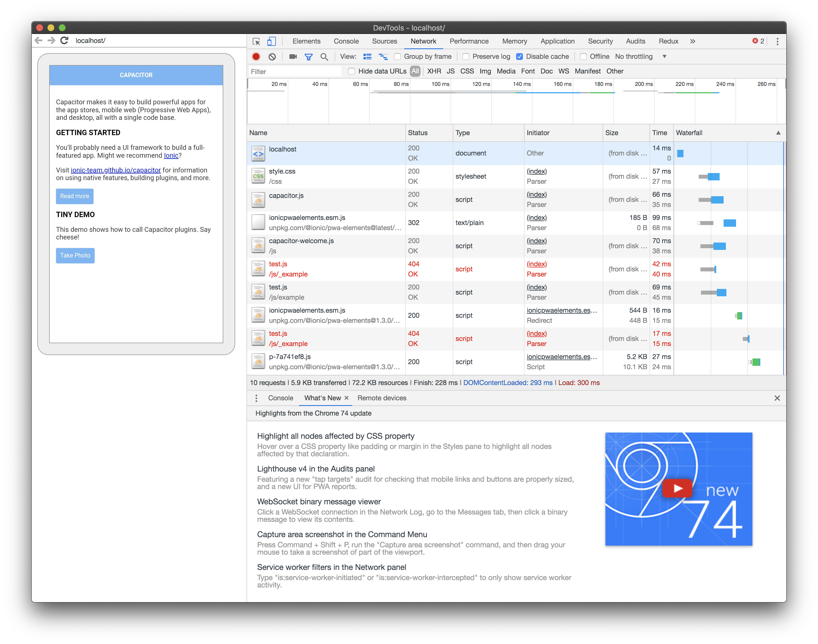Screen dimensions: 818x644
Task: Enable the Preserve log checkbox
Action: coord(466,57)
